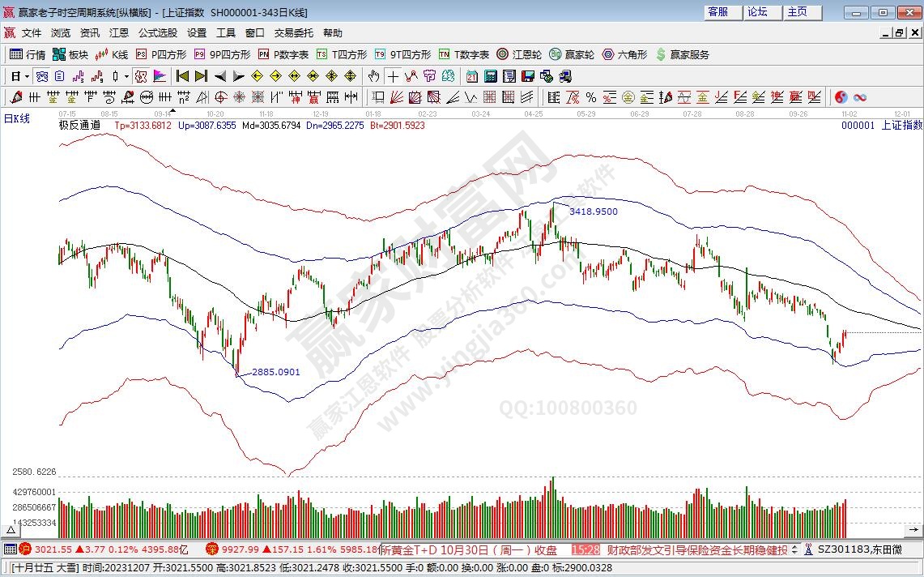Image resolution: width=924 pixels, height=577 pixels.
Task: Click the scrolling news headline in status bar
Action: pyautogui.click(x=697, y=549)
